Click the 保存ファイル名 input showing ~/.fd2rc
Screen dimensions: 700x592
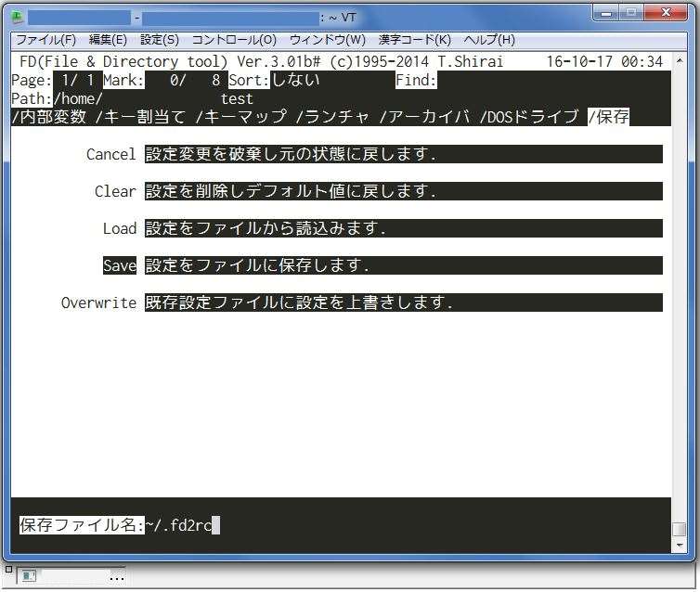coord(183,525)
